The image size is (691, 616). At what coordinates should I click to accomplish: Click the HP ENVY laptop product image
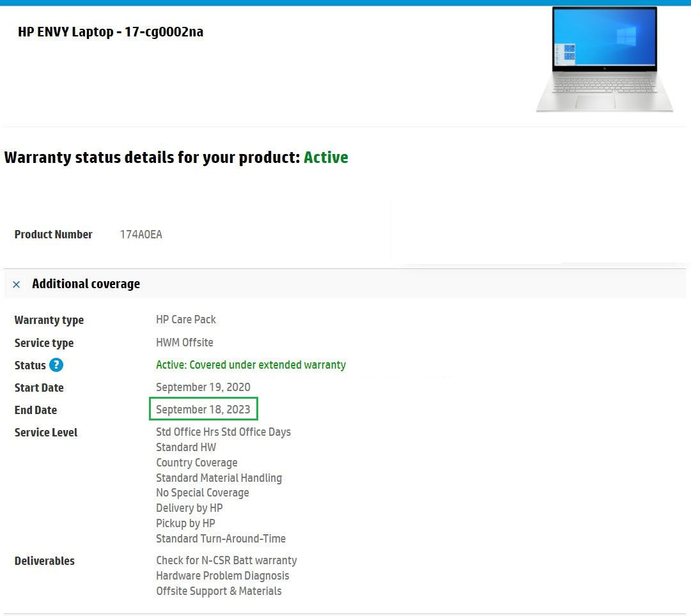click(x=603, y=60)
